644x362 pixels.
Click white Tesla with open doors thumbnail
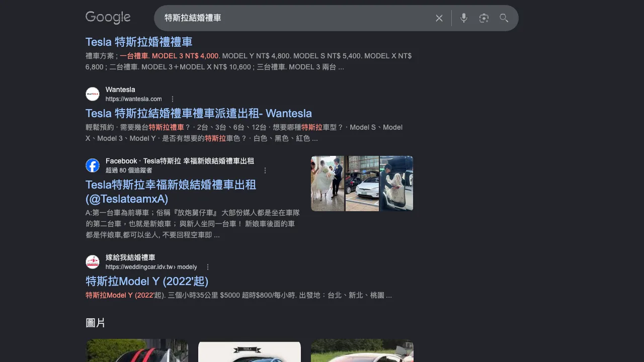362,184
